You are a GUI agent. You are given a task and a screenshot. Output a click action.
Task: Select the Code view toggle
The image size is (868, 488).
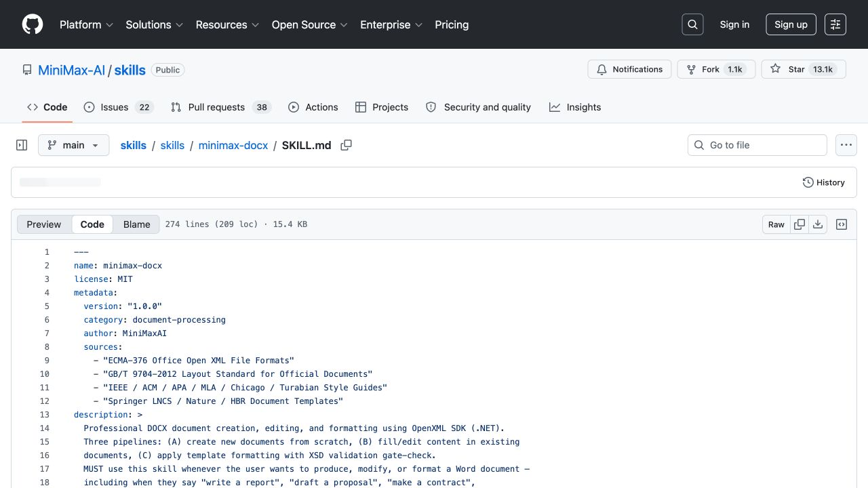point(92,224)
